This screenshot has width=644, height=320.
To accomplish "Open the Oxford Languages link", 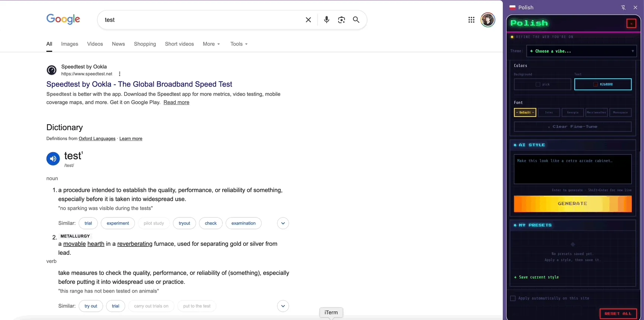I will (97, 139).
